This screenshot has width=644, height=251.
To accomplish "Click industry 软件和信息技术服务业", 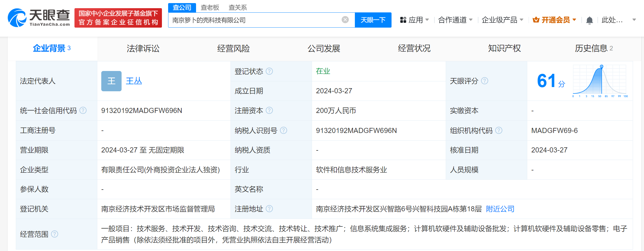I will [351, 170].
